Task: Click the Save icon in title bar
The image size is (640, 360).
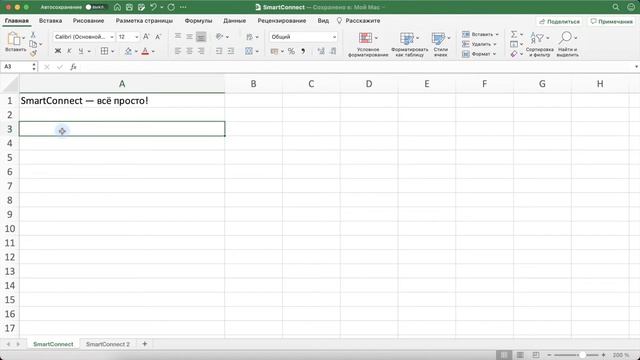Action: click(129, 7)
